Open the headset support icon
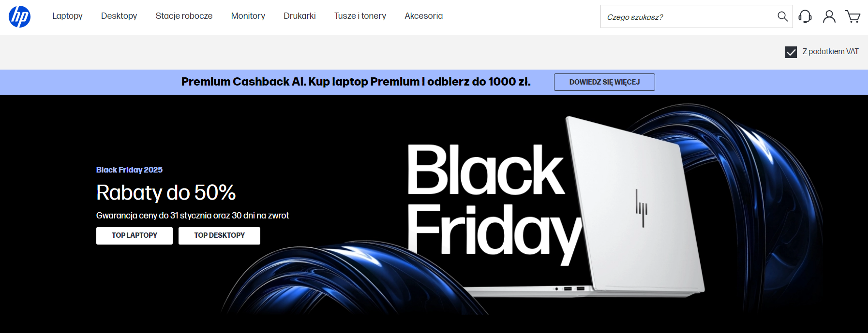The height and width of the screenshot is (333, 868). click(805, 16)
